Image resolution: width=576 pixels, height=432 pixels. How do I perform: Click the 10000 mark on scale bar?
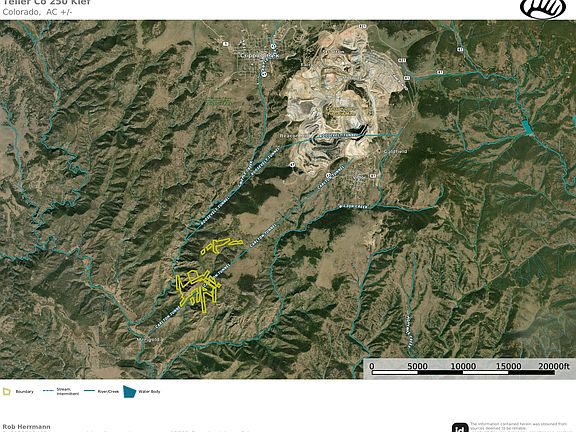coord(463,366)
